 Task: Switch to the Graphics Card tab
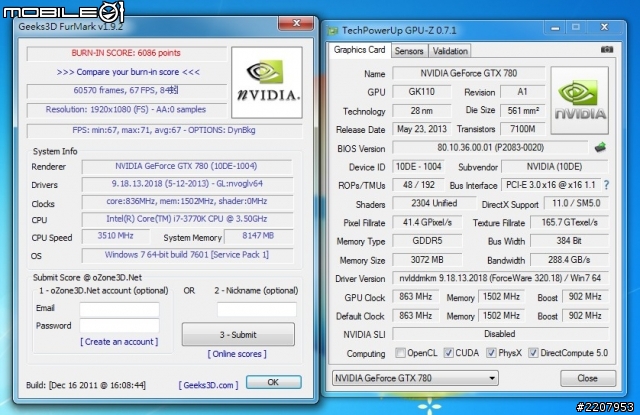[359, 50]
